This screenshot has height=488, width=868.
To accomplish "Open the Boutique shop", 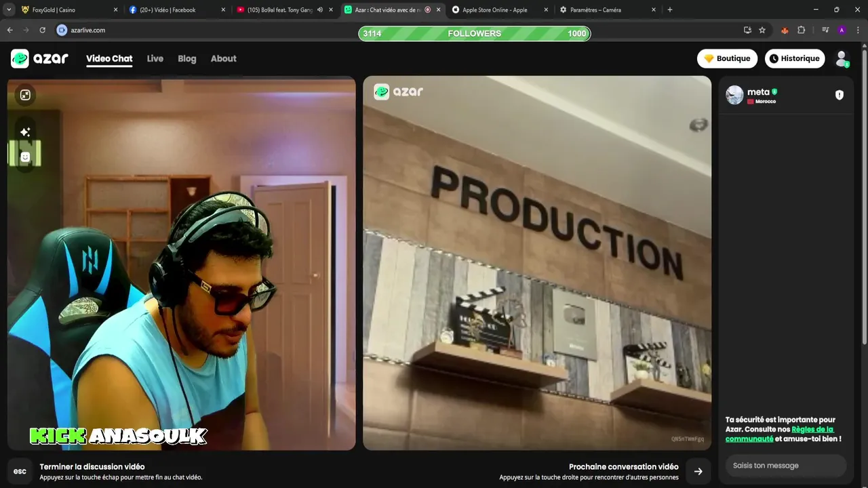I will (x=727, y=58).
